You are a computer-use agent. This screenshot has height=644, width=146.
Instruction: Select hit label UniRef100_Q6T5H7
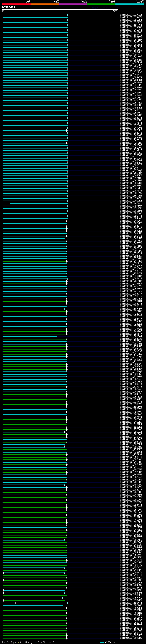(x=131, y=40)
